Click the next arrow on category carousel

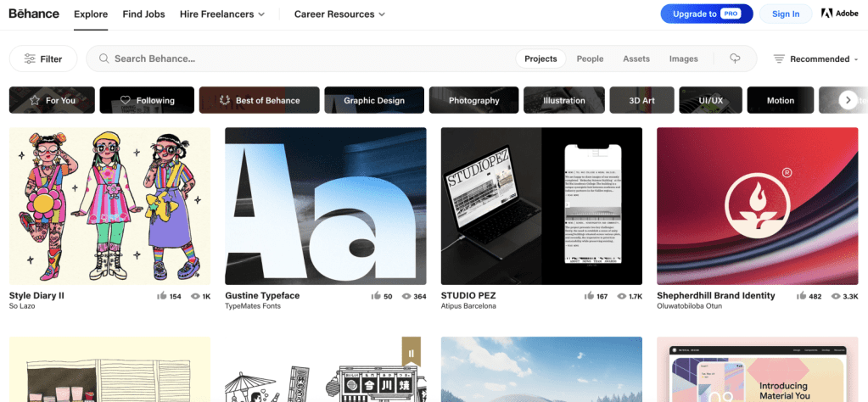[847, 100]
